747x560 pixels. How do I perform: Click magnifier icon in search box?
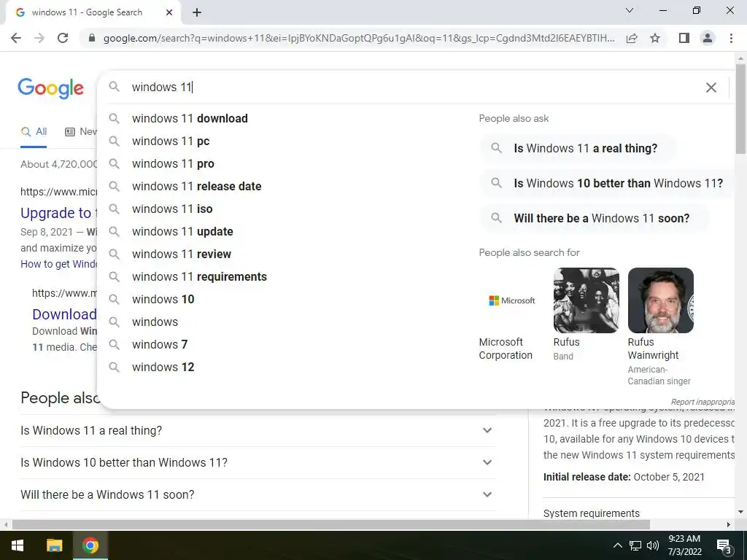(114, 87)
